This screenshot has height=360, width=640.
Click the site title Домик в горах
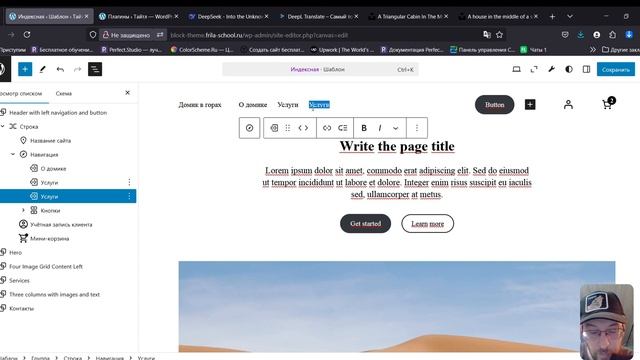click(200, 105)
